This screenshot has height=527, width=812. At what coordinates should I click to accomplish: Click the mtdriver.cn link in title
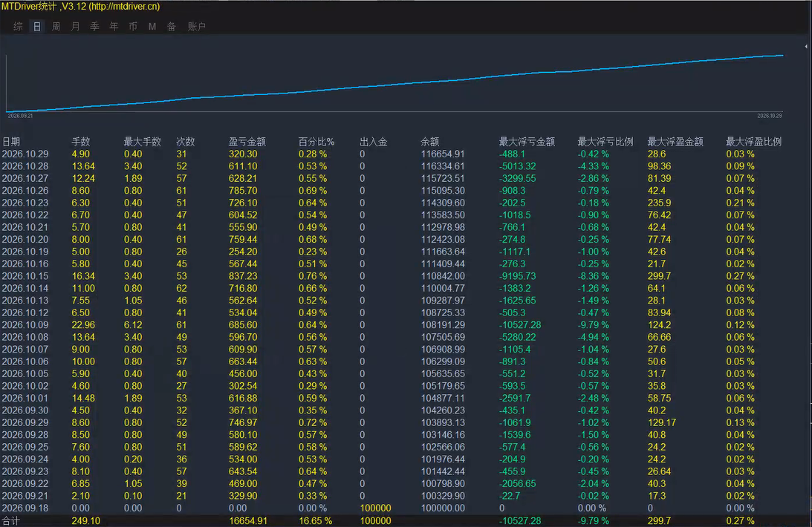pos(124,7)
